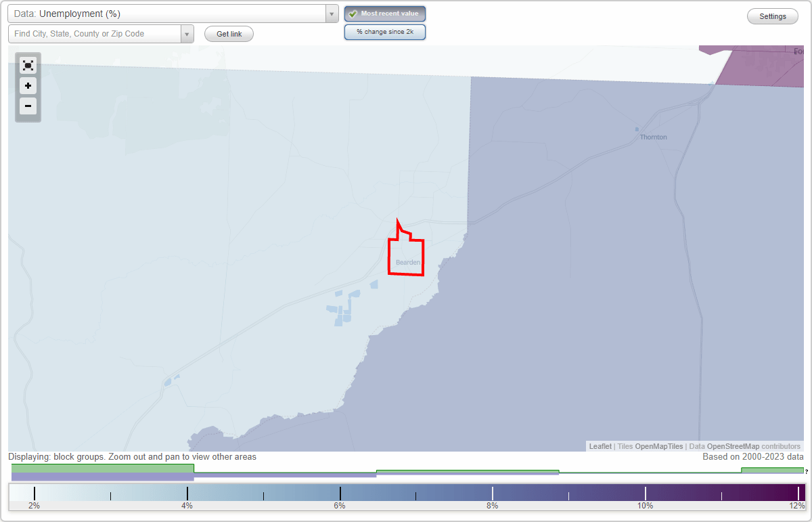
Task: Click the 8% mark on legend scale
Action: (493, 506)
